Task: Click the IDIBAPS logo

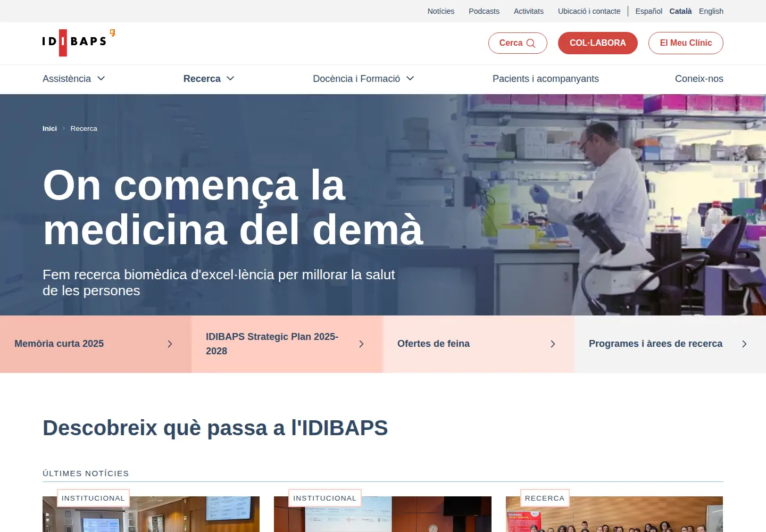Action: coord(79,43)
